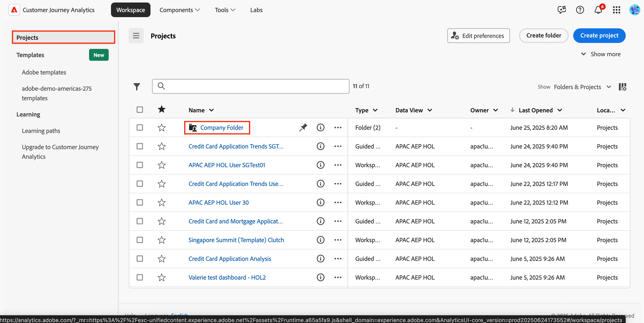Open more options for Company Folder
This screenshot has width=644, height=323.
[338, 127]
